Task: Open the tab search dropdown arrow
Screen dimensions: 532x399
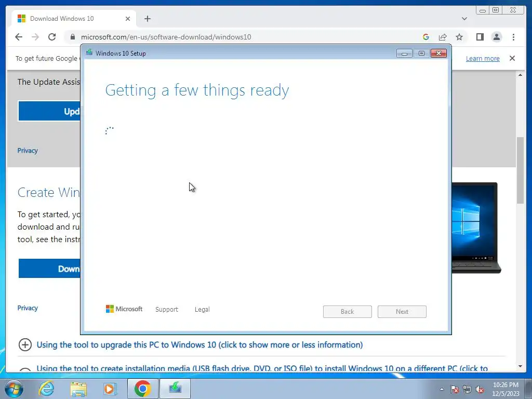Action: coord(464,19)
